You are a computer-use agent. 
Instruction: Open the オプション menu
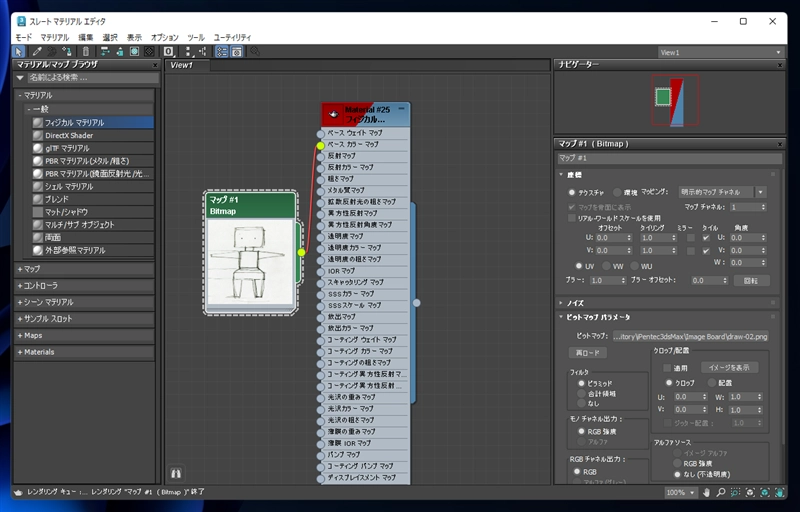pos(164,37)
